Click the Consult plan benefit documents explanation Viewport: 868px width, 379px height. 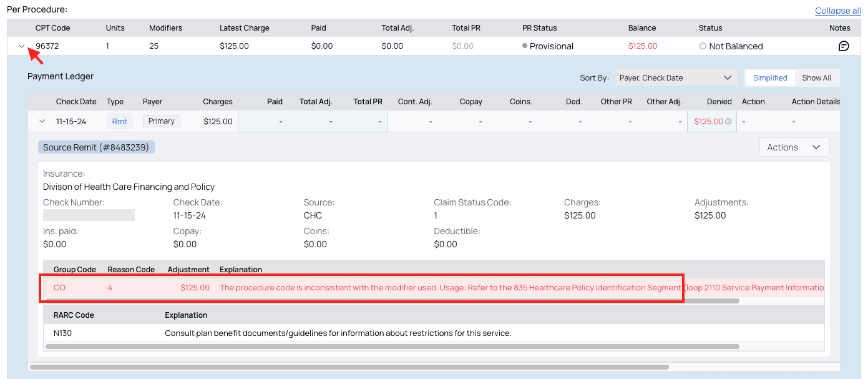coord(338,333)
